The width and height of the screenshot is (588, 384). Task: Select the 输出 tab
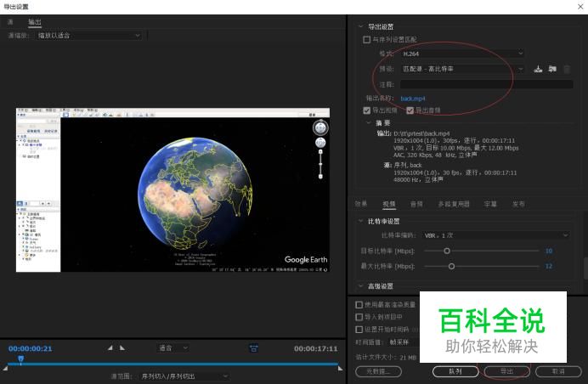click(35, 22)
